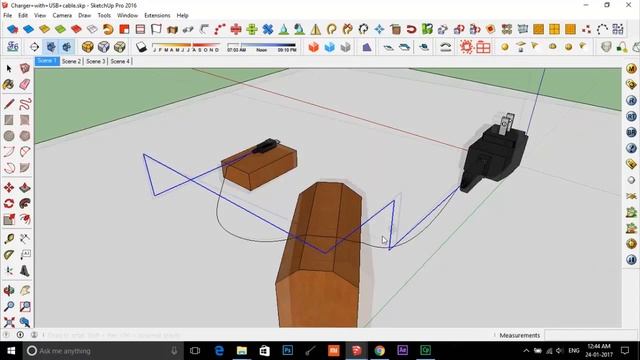Select the Push/Pull tool
The height and width of the screenshot is (360, 640).
point(24,187)
